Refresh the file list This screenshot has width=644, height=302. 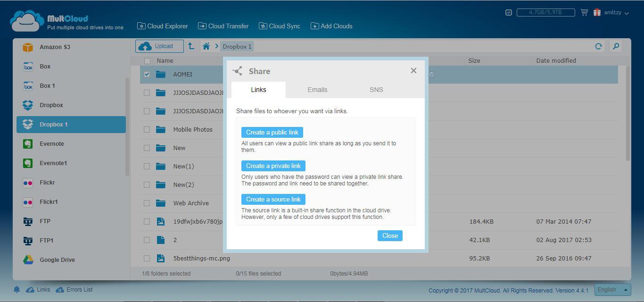[x=598, y=46]
